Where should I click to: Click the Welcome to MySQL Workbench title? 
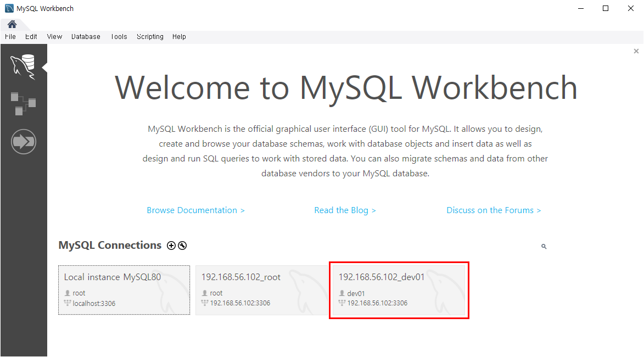(346, 87)
